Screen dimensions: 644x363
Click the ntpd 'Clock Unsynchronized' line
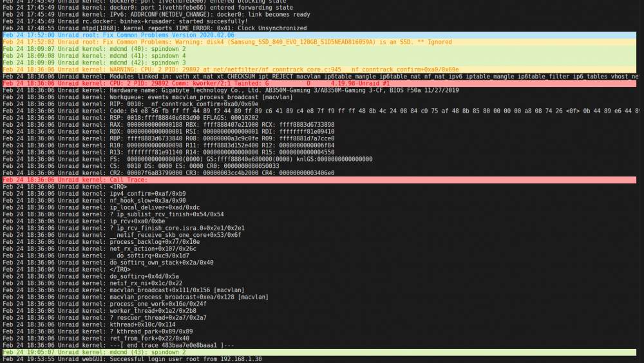(155, 28)
